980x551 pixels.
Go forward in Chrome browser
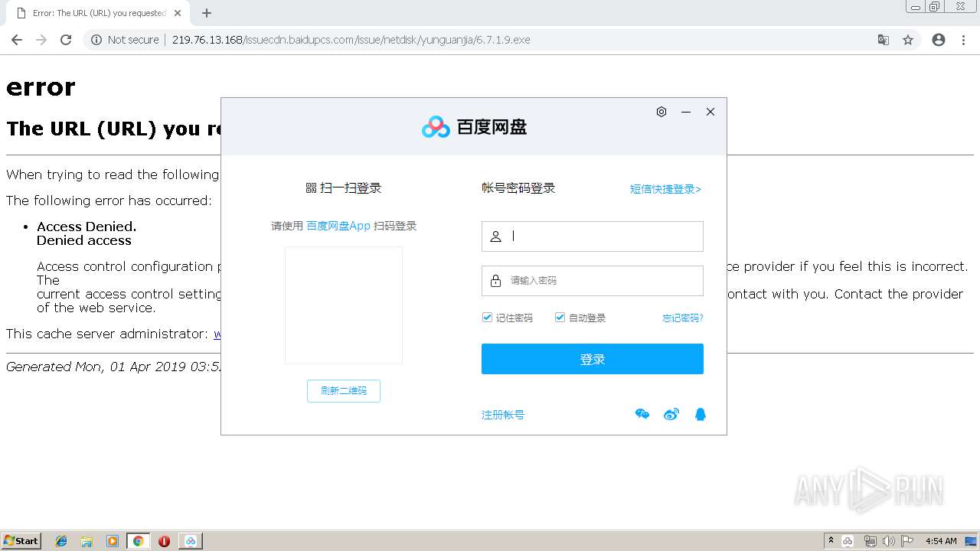click(41, 40)
